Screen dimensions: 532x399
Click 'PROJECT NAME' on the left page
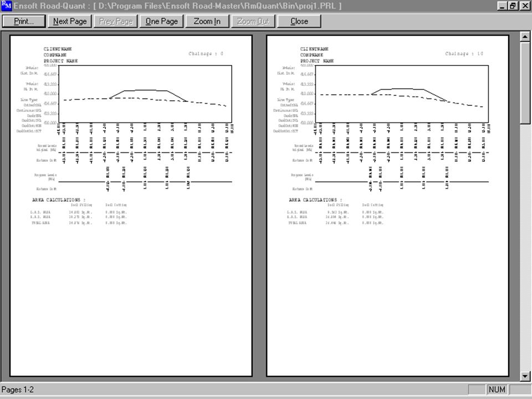tap(61, 61)
